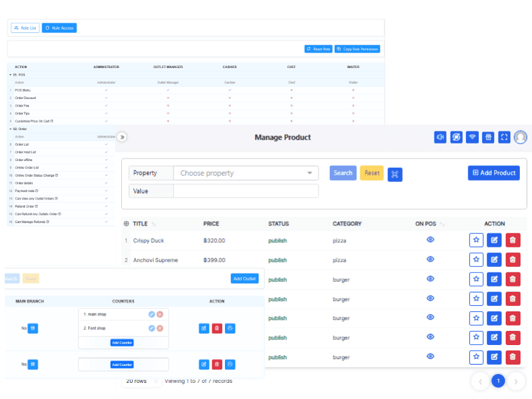Open the Choose property dropdown
The image size is (532, 399).
246,173
